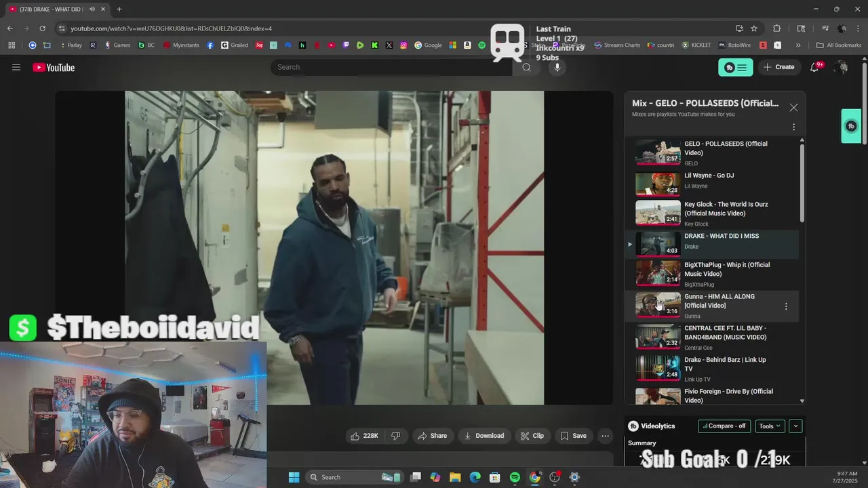Click the address bar URL
Viewport: 868px width, 488px height.
coord(172,28)
